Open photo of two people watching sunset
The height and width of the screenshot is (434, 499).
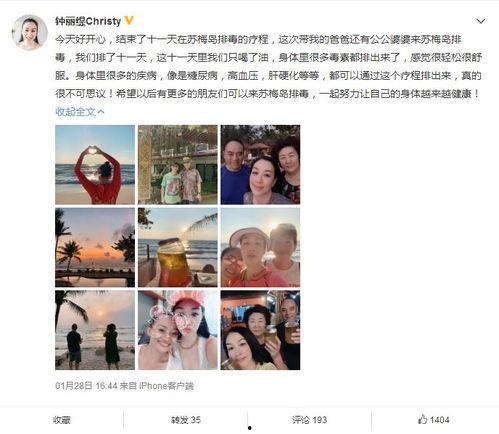click(x=95, y=330)
